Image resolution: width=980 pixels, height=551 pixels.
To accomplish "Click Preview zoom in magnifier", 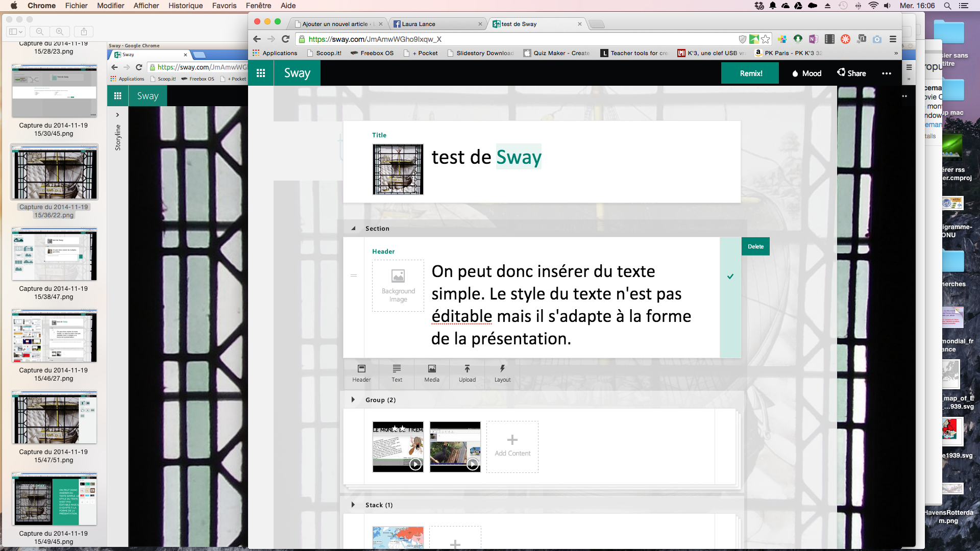I will (60, 32).
